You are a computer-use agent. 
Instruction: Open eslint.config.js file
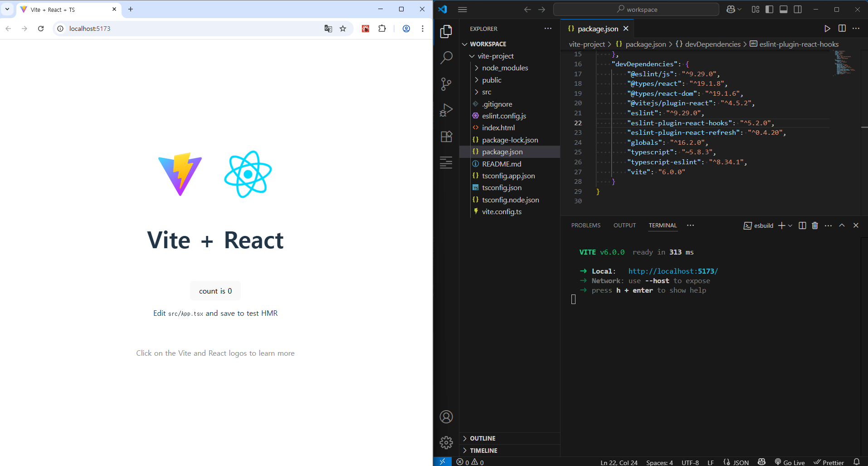[x=504, y=116]
